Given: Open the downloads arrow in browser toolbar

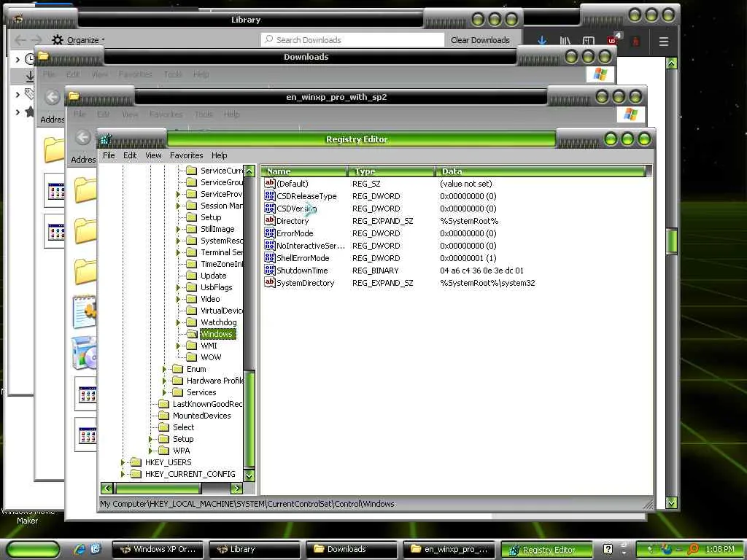Looking at the screenshot, I should pos(542,41).
